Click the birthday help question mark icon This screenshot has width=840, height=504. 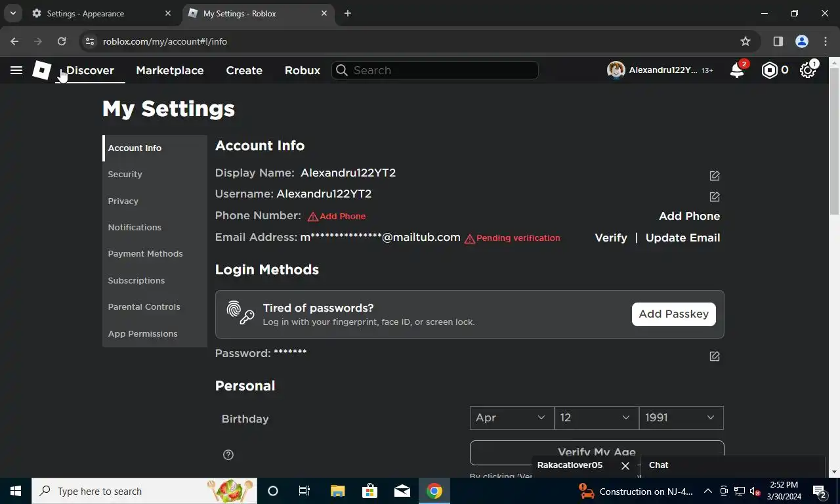pyautogui.click(x=228, y=455)
